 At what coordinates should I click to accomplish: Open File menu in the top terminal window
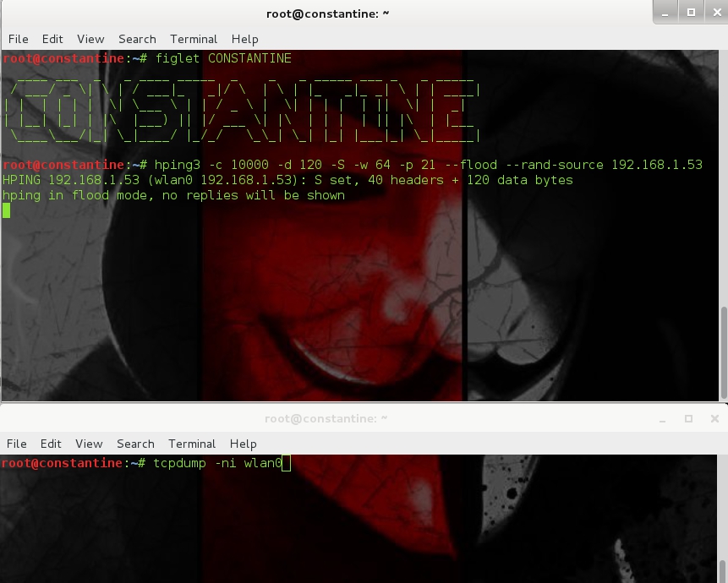[x=18, y=39]
